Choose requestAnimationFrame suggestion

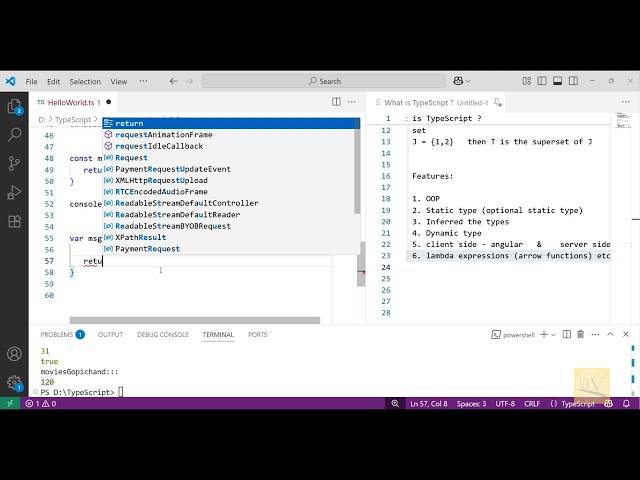[x=229, y=134]
